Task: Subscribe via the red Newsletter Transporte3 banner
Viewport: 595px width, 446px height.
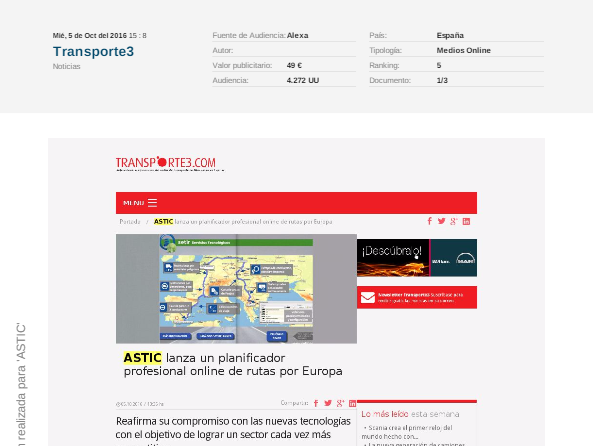Action: tap(417, 297)
